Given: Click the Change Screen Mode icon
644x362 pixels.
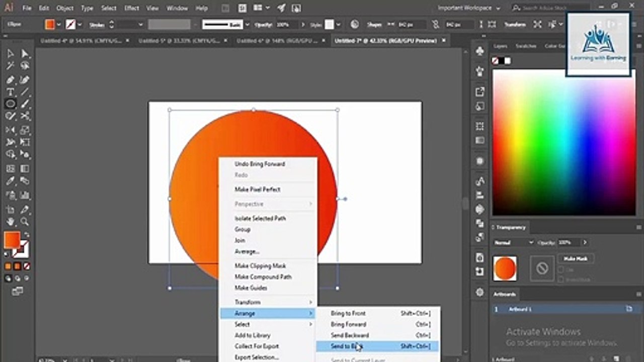Looking at the screenshot, I should [x=17, y=291].
